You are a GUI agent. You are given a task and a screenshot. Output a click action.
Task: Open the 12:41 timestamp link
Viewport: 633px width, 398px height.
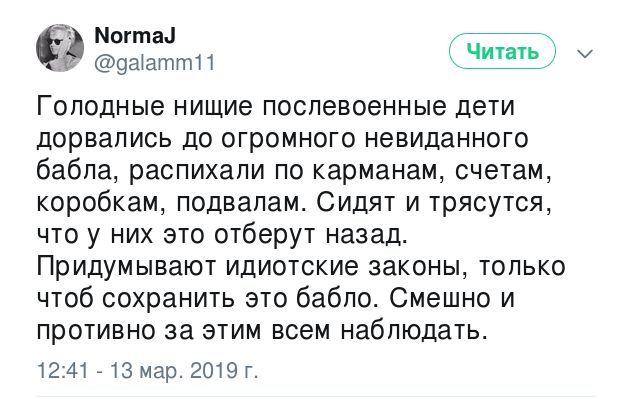click(x=62, y=370)
